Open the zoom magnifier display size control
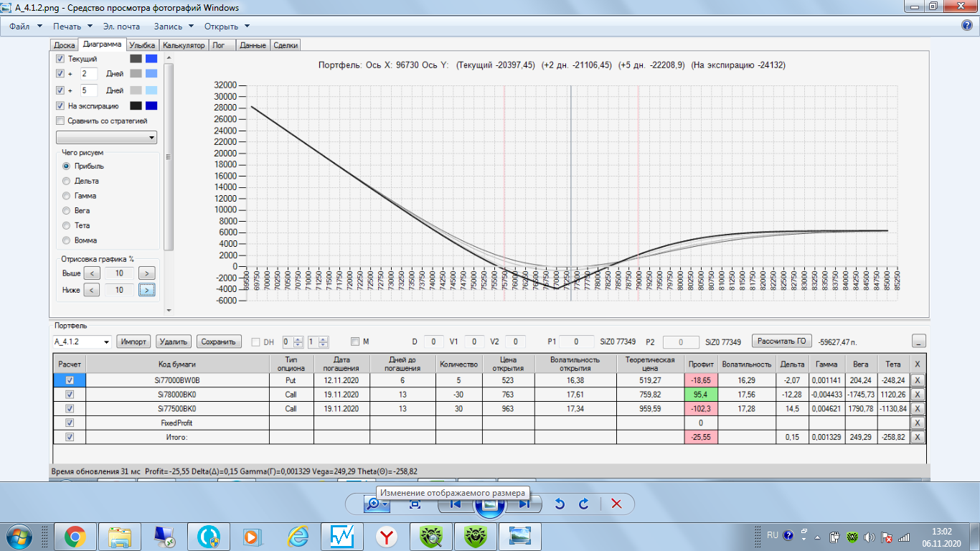This screenshot has width=980, height=551. click(377, 504)
